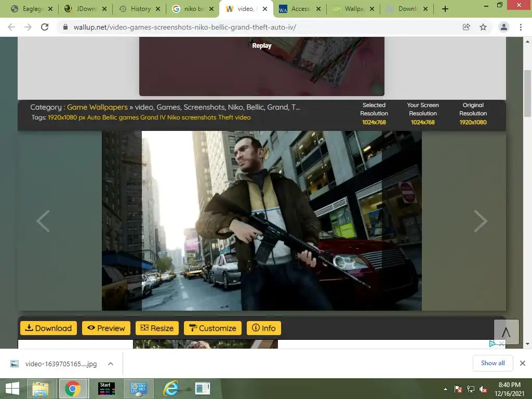Launch Internet Explorer from the taskbar
This screenshot has width=532, height=399.
[x=170, y=389]
